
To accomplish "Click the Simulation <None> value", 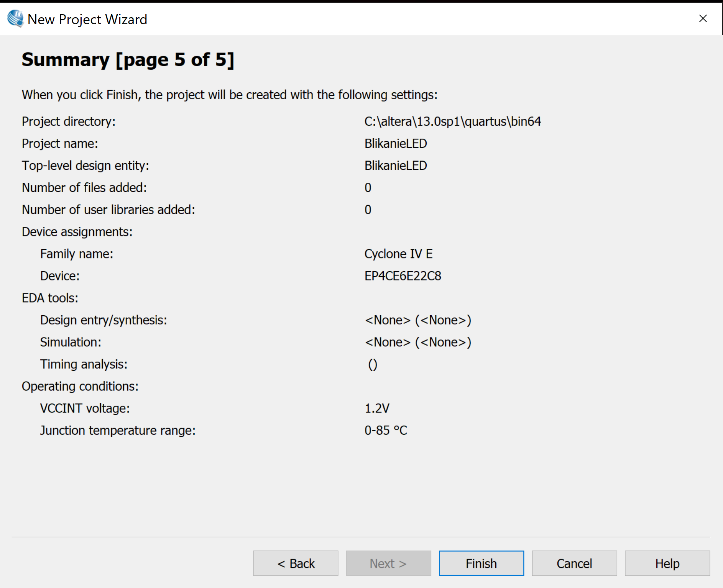I will [418, 342].
